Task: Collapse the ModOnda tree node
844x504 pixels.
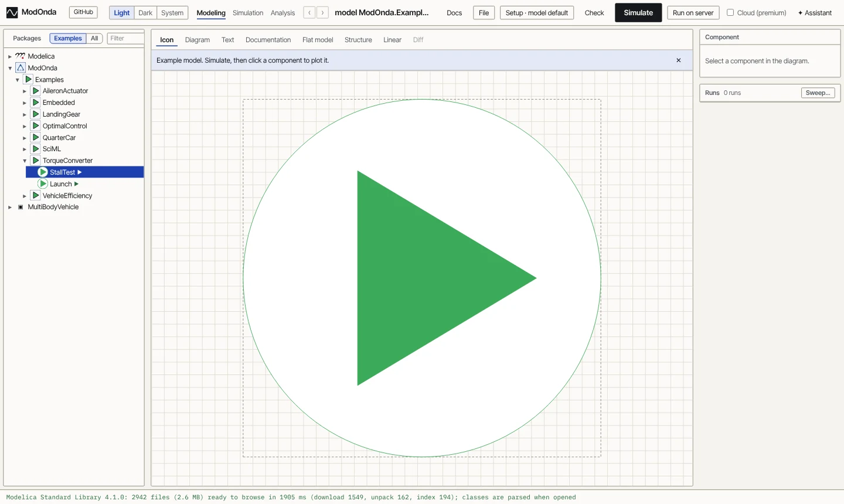Action: pos(10,68)
